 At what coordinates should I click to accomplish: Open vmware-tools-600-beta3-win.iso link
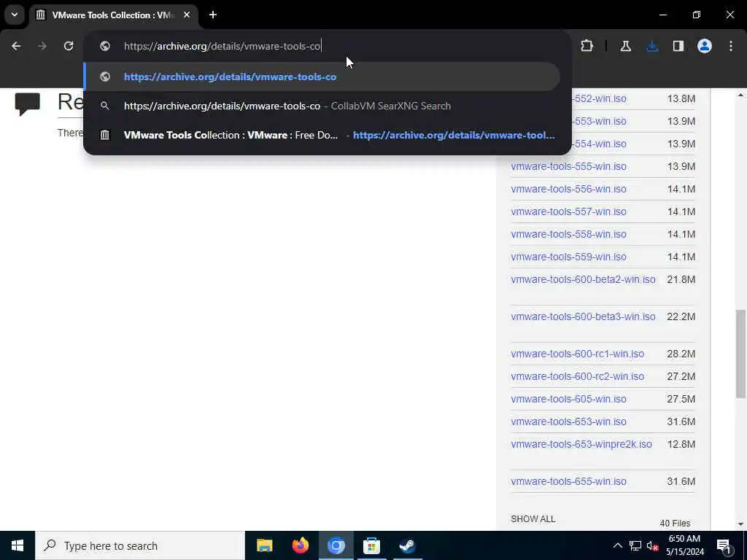click(583, 316)
